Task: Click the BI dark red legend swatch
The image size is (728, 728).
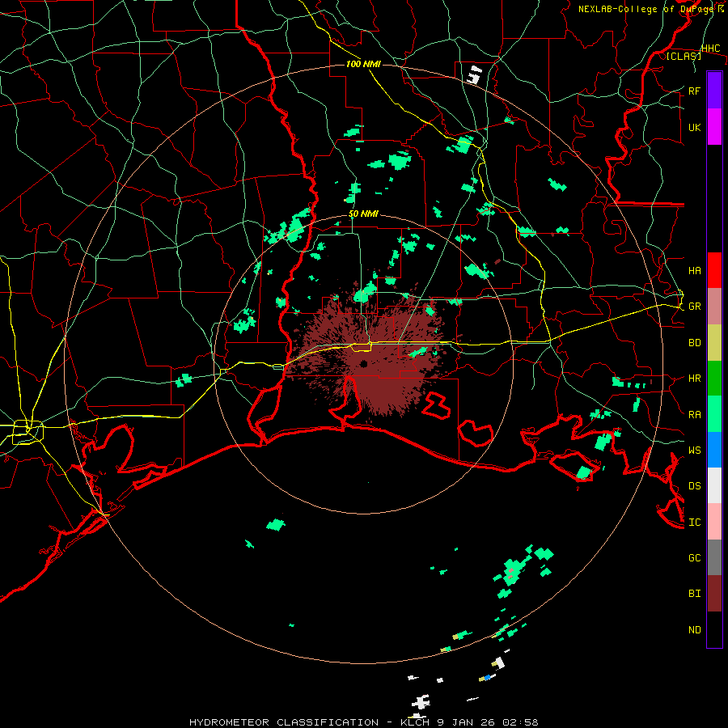Action: 714,594
